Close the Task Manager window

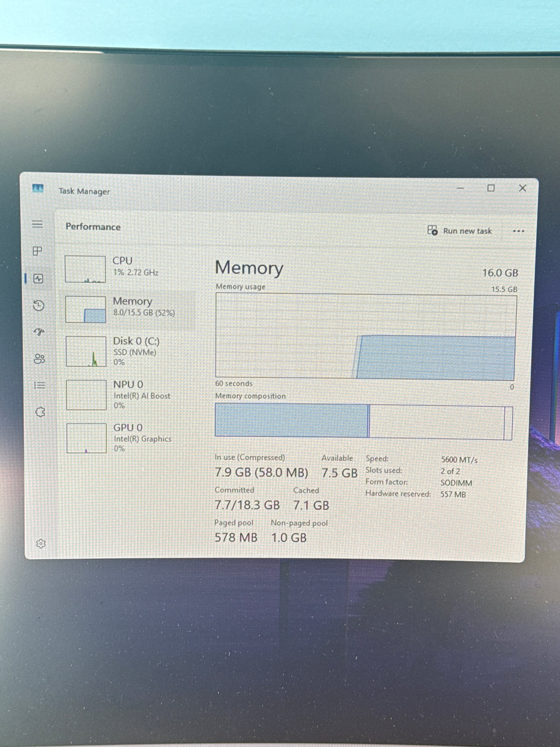pos(522,188)
